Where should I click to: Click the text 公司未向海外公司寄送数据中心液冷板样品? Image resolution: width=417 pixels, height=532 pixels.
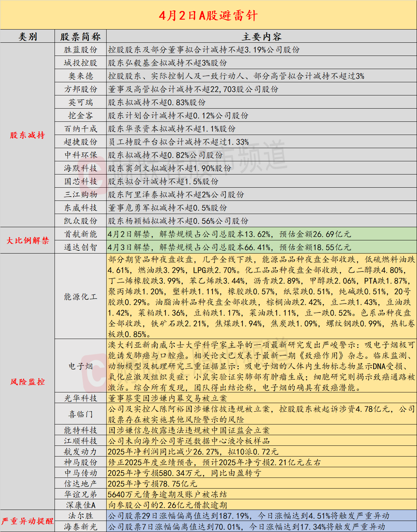(x=189, y=441)
